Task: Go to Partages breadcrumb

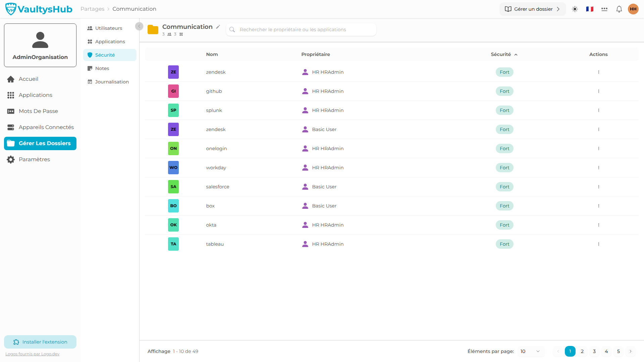Action: pos(92,9)
